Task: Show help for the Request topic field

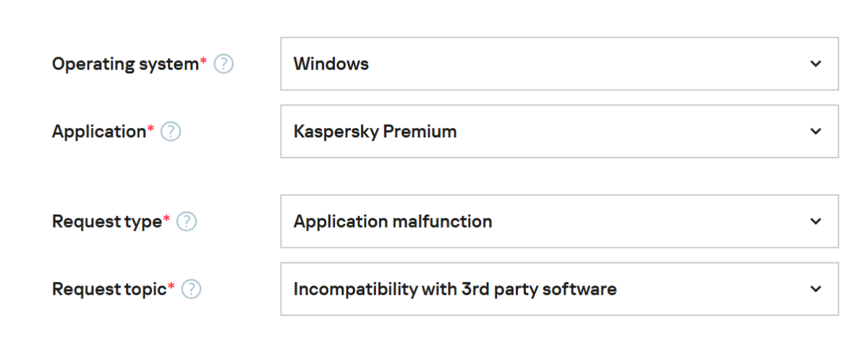Action: (x=191, y=290)
